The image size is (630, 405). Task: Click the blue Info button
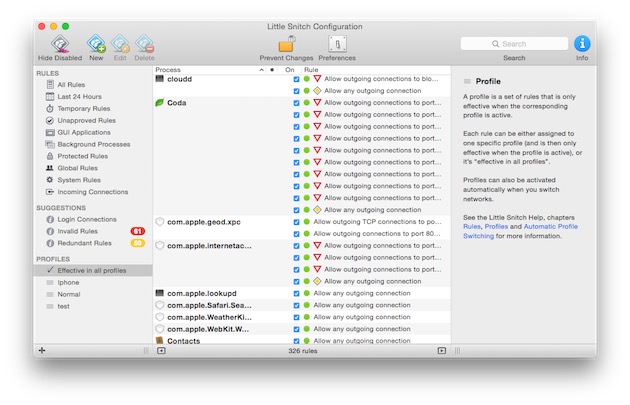(582, 44)
